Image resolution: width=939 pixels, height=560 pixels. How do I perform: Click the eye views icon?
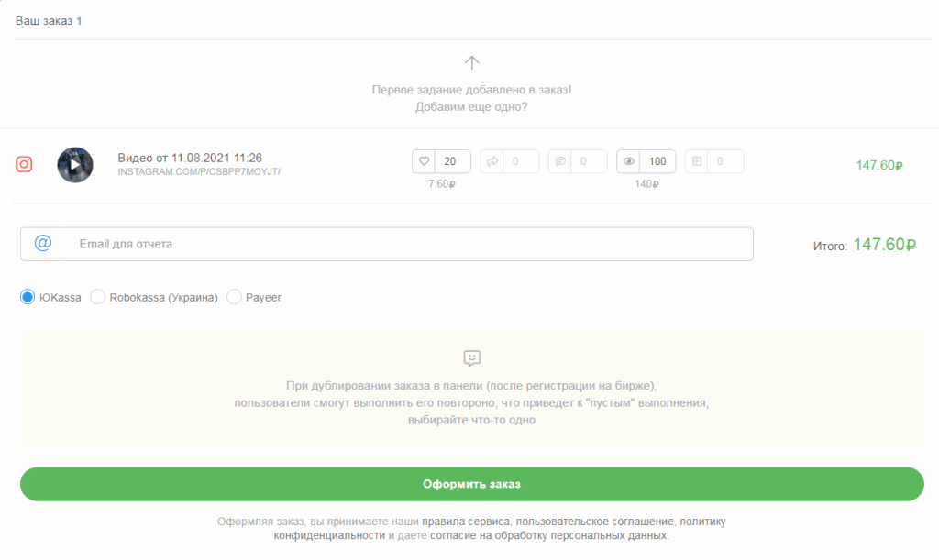(x=628, y=161)
